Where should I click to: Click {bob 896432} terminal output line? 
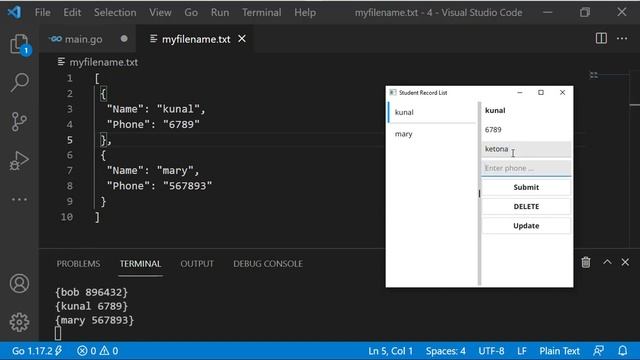click(91, 292)
